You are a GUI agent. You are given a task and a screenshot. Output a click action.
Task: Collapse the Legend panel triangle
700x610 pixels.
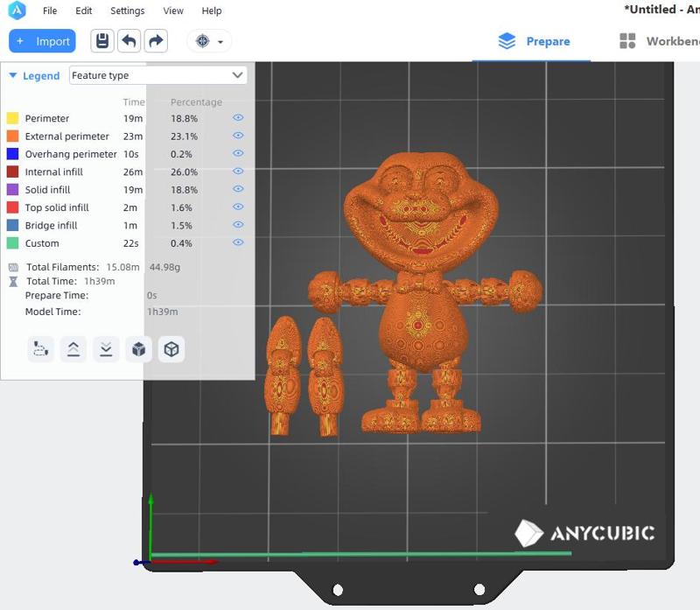coord(12,76)
